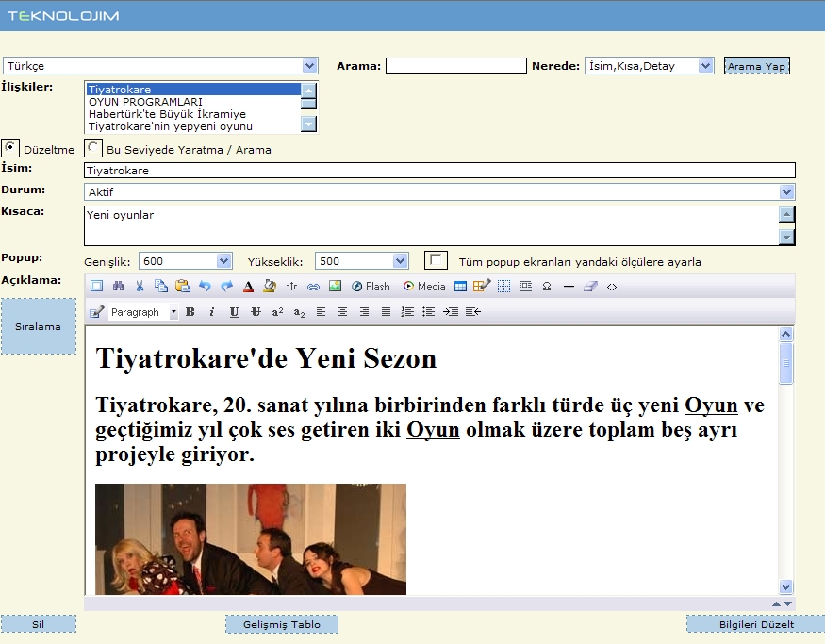This screenshot has height=644, width=825.
Task: Insert a hyperlink with chain icon
Action: pos(313,287)
